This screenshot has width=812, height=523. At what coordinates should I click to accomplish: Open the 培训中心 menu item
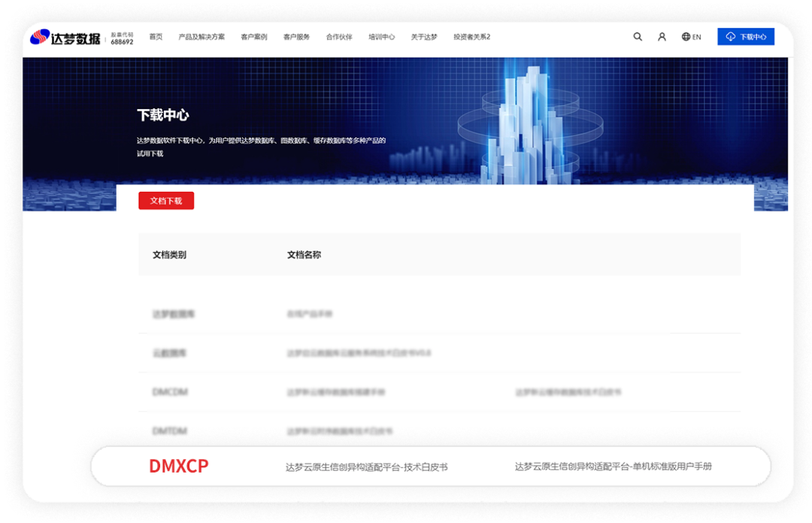[x=381, y=37]
